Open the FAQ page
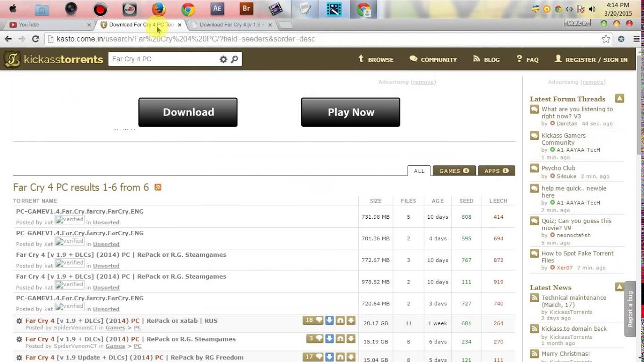This screenshot has height=362, width=644. tap(527, 59)
